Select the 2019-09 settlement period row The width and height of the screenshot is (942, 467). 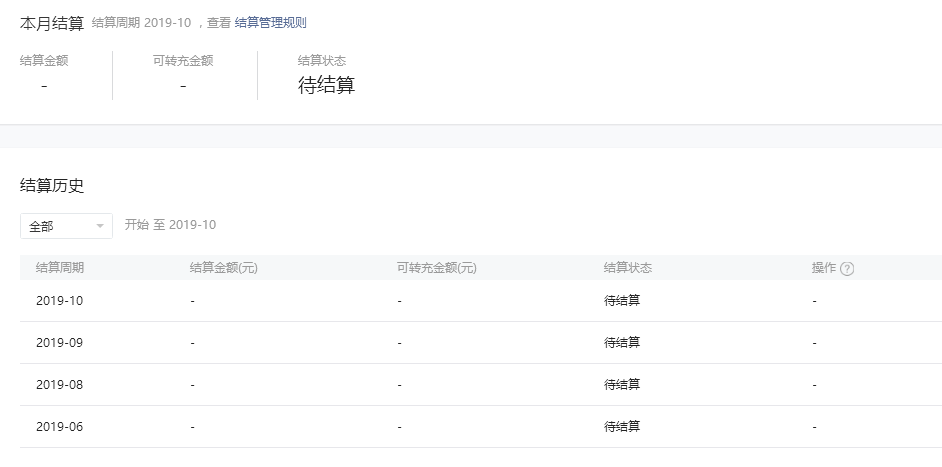(60, 343)
